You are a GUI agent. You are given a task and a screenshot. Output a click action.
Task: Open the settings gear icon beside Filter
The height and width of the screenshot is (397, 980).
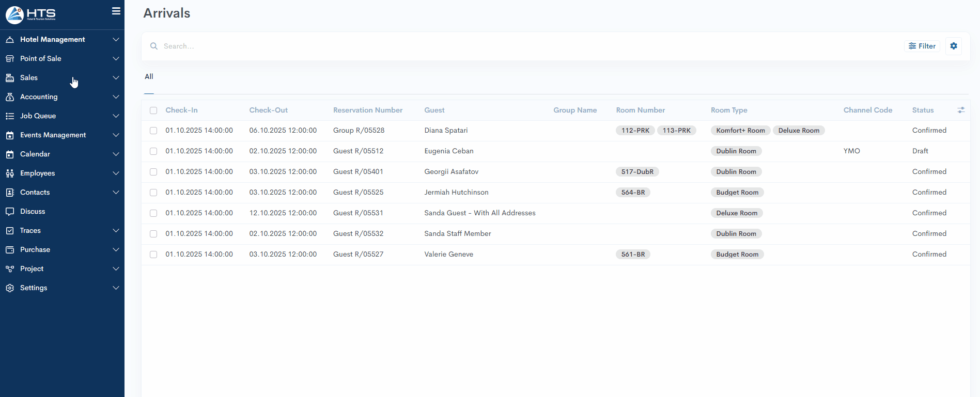pos(954,46)
